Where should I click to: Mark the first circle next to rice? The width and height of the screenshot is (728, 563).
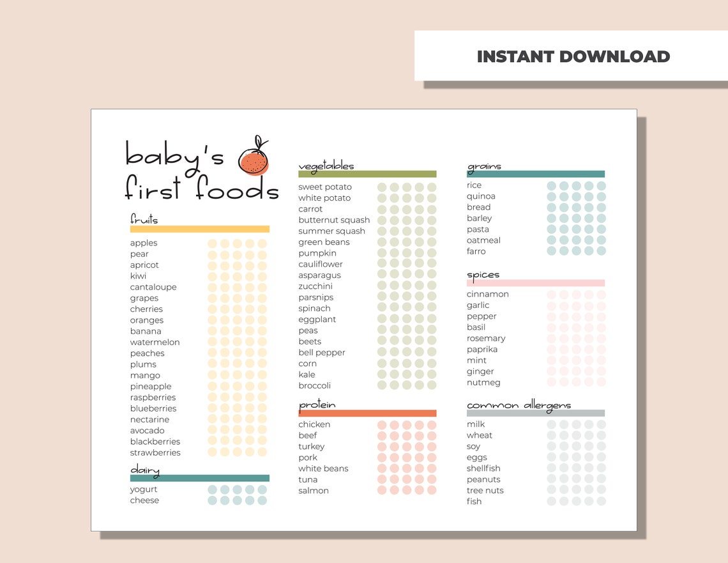coord(552,186)
